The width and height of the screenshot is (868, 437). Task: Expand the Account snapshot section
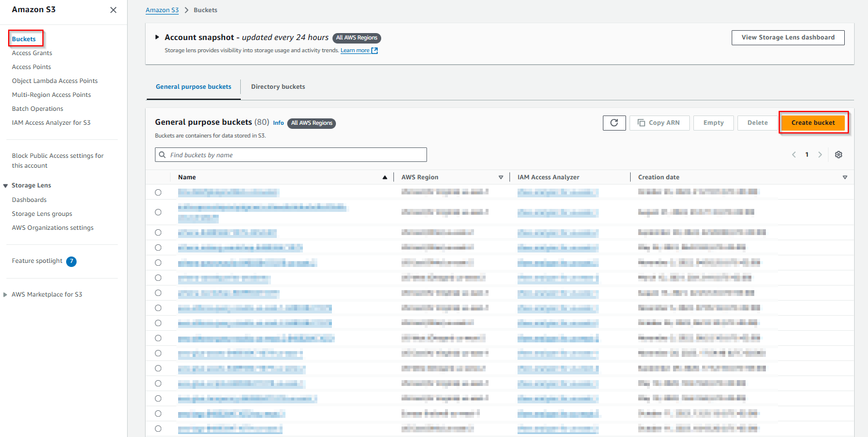pos(157,37)
